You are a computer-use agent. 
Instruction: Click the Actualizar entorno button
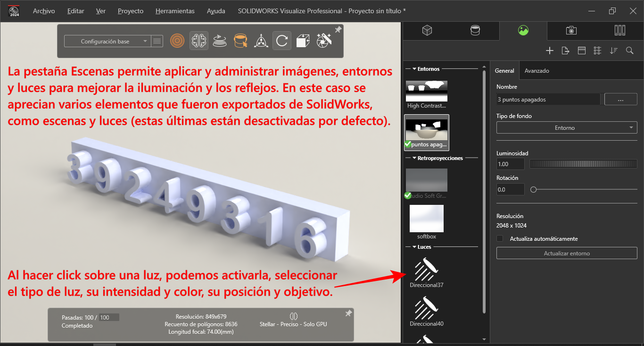pyautogui.click(x=567, y=253)
